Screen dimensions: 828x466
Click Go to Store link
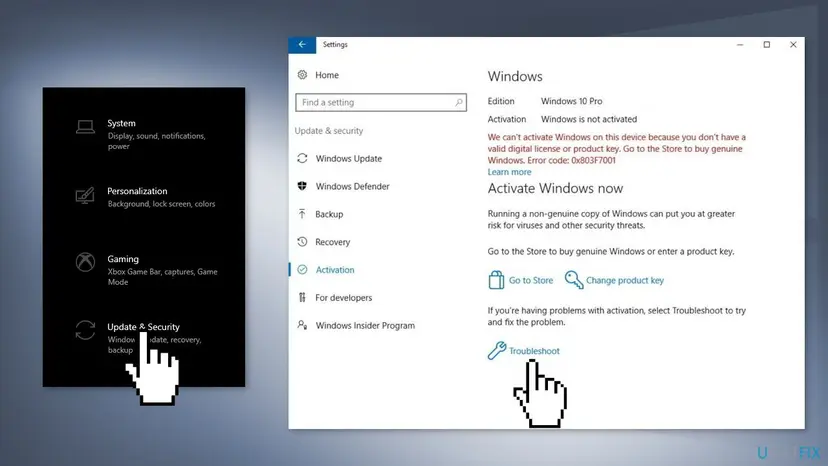(531, 280)
